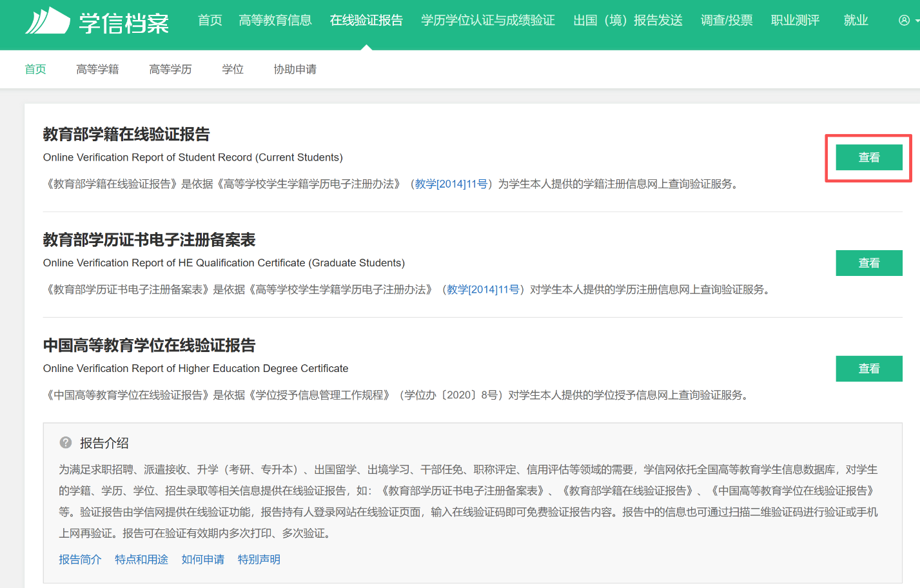Switch to 学位 sub-tab
920x588 pixels.
click(233, 69)
